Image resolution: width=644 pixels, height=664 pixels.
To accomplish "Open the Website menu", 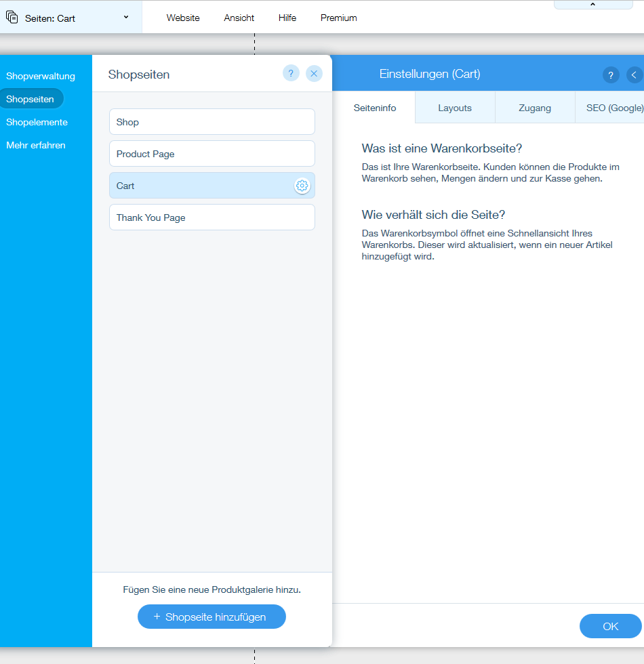I will click(x=183, y=18).
